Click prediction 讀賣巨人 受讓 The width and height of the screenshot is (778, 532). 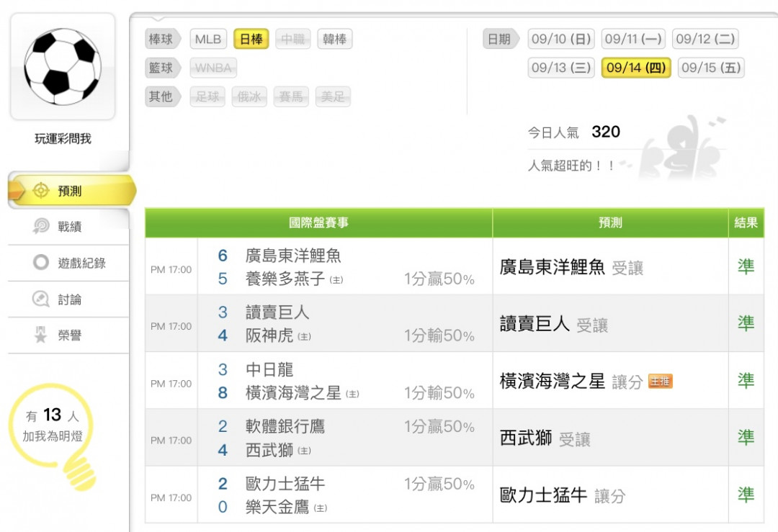554,324
